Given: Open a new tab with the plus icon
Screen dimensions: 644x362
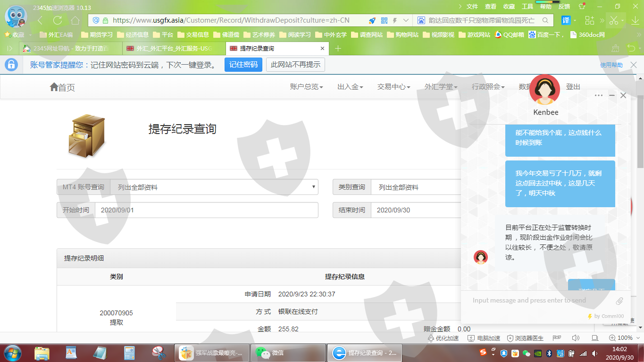Looking at the screenshot, I should (x=338, y=49).
